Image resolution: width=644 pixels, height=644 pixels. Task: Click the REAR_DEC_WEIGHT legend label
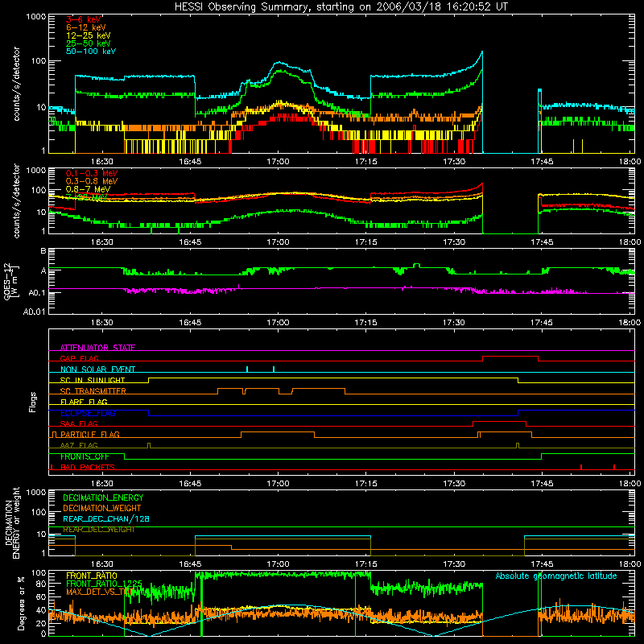[x=98, y=530]
